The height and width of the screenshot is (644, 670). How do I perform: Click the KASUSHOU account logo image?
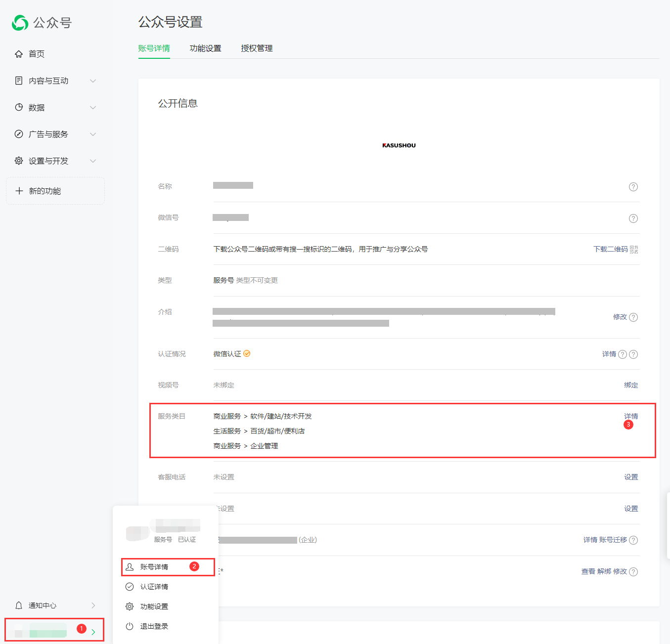(399, 145)
